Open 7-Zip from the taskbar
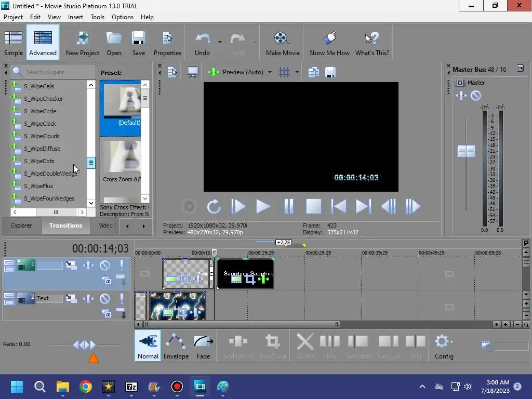Image resolution: width=532 pixels, height=399 pixels. pyautogui.click(x=131, y=387)
